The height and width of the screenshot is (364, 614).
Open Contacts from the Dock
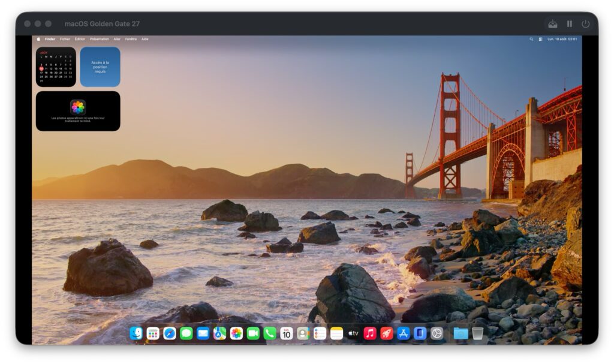(x=303, y=333)
